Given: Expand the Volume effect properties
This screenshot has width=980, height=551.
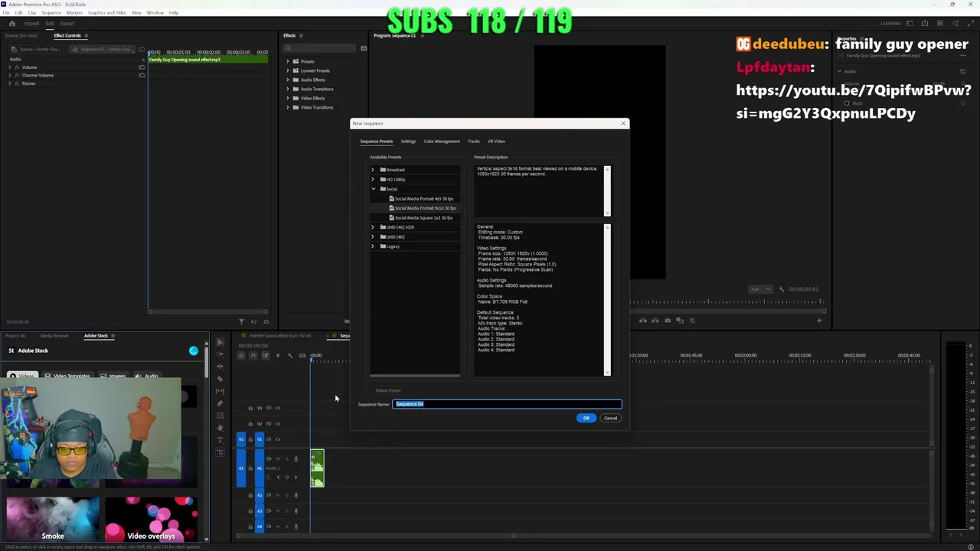Looking at the screenshot, I should coord(10,67).
